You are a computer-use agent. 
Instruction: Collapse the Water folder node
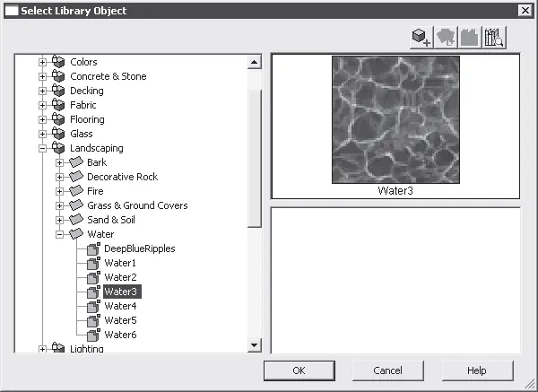click(59, 234)
